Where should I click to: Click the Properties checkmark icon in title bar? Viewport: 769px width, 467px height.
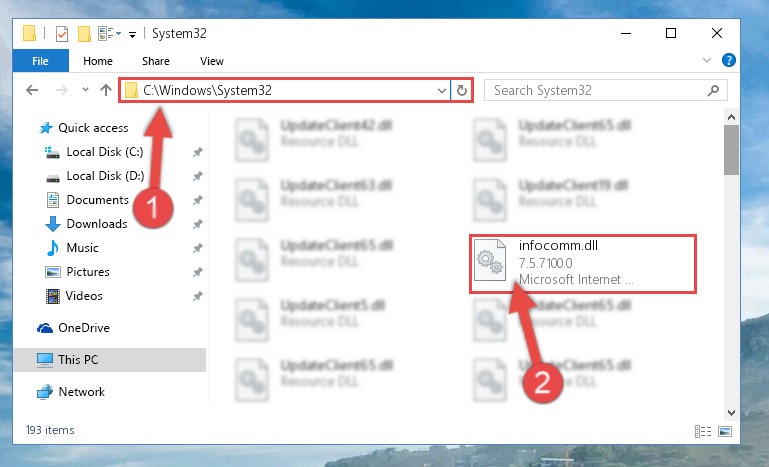tap(62, 34)
